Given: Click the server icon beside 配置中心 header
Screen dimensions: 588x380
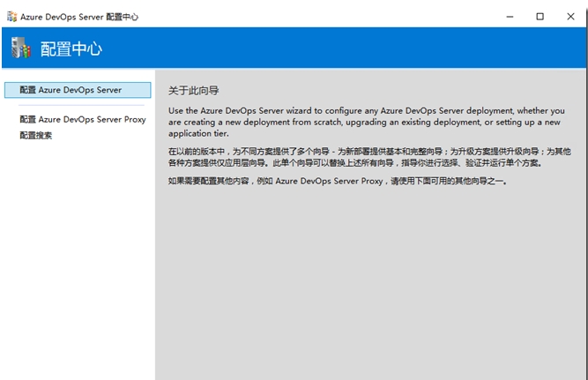Looking at the screenshot, I should click(x=21, y=48).
